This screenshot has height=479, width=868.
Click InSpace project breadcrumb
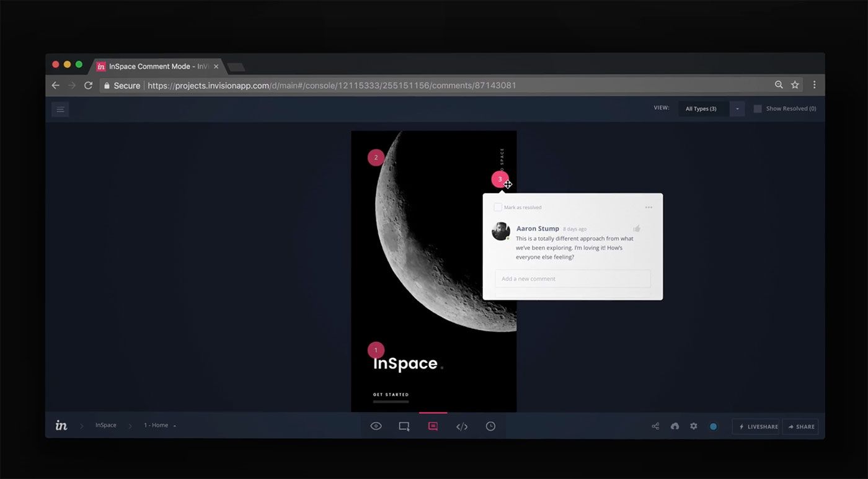pos(105,426)
